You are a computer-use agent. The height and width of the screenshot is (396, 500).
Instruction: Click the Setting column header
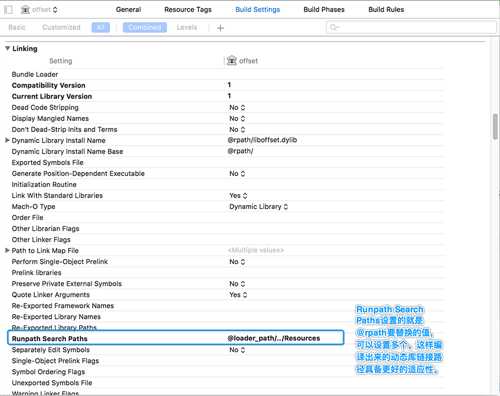point(60,61)
